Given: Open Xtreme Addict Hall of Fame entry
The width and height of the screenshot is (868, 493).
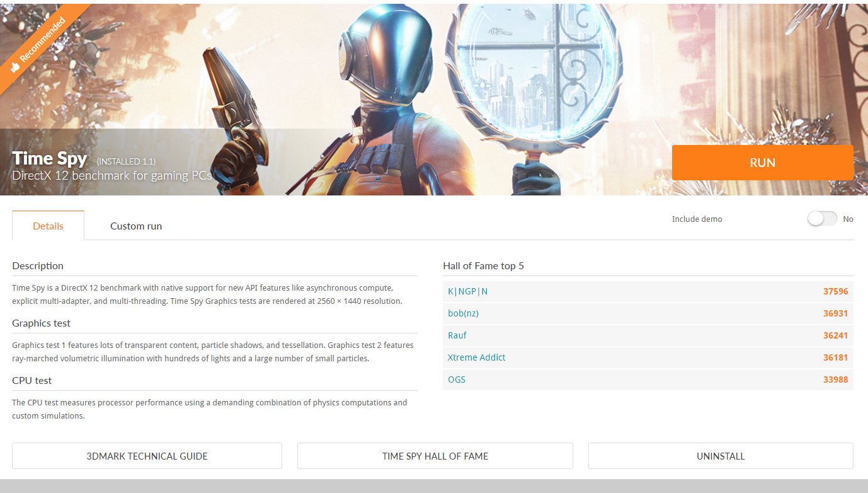Looking at the screenshot, I should pyautogui.click(x=477, y=357).
